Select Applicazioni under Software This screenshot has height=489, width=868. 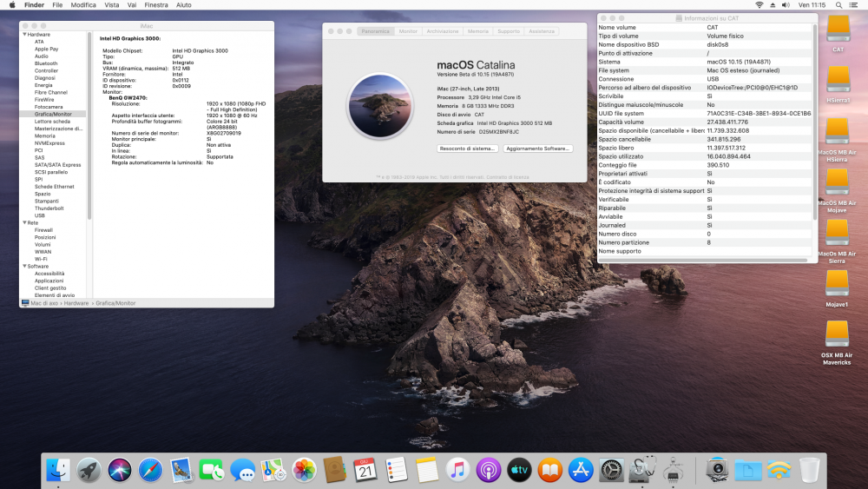pos(49,281)
